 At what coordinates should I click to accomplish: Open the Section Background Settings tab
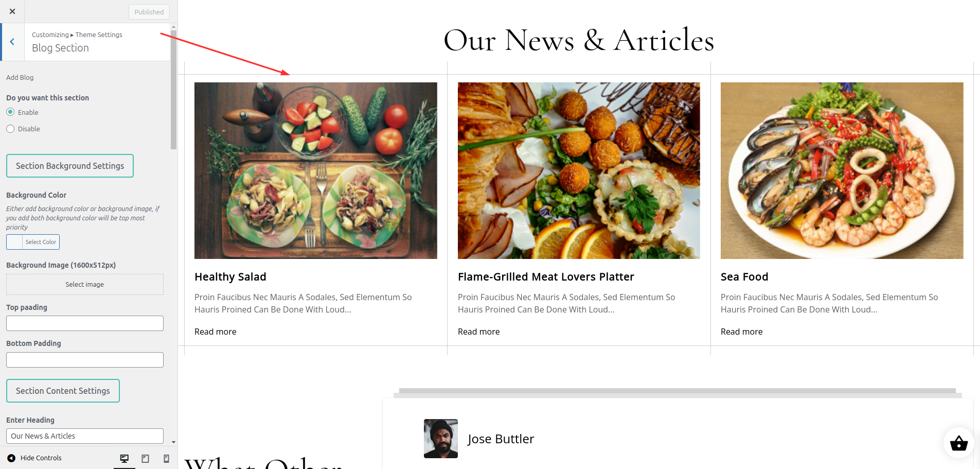70,166
